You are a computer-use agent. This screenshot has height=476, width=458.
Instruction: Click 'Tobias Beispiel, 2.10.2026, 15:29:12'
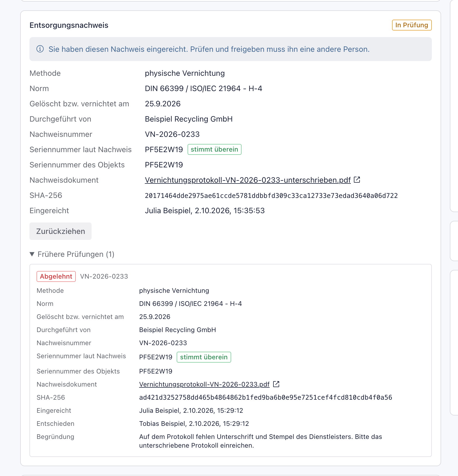click(194, 424)
